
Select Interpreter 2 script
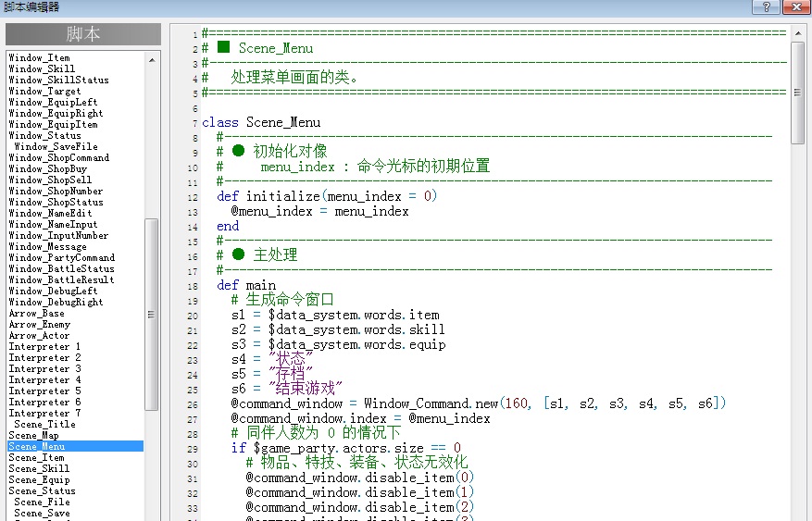(x=44, y=358)
